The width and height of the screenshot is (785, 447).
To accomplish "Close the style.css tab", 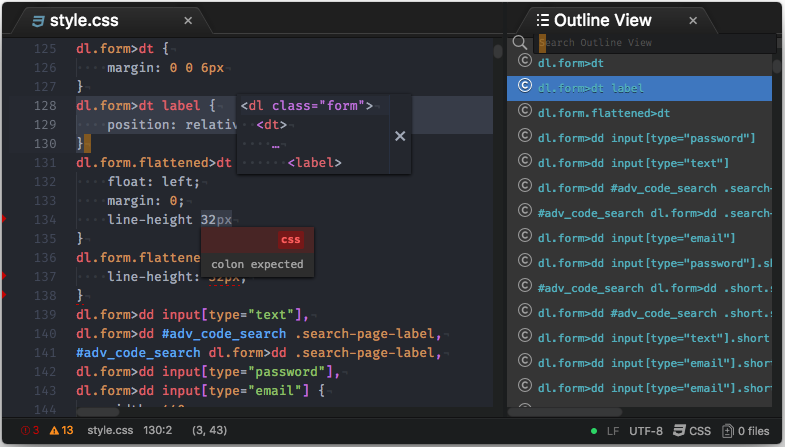I will (x=188, y=21).
